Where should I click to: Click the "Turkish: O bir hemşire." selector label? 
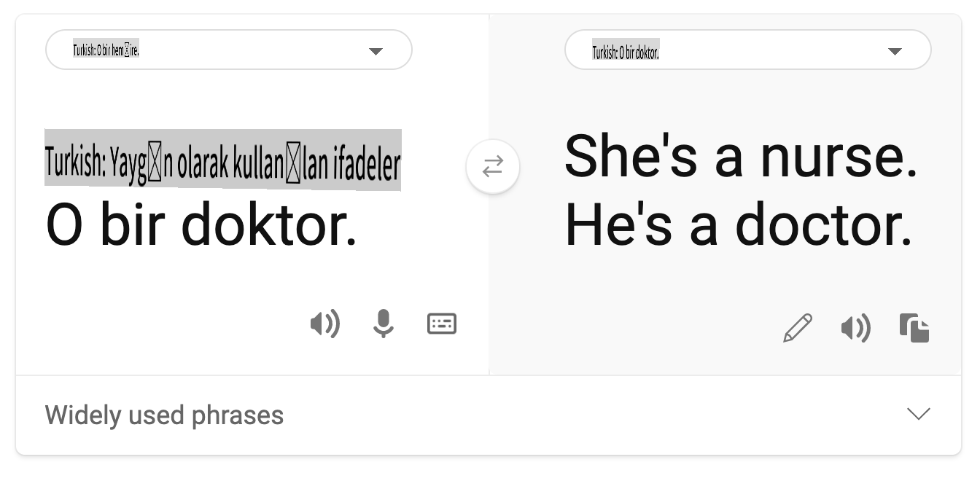pyautogui.click(x=106, y=50)
